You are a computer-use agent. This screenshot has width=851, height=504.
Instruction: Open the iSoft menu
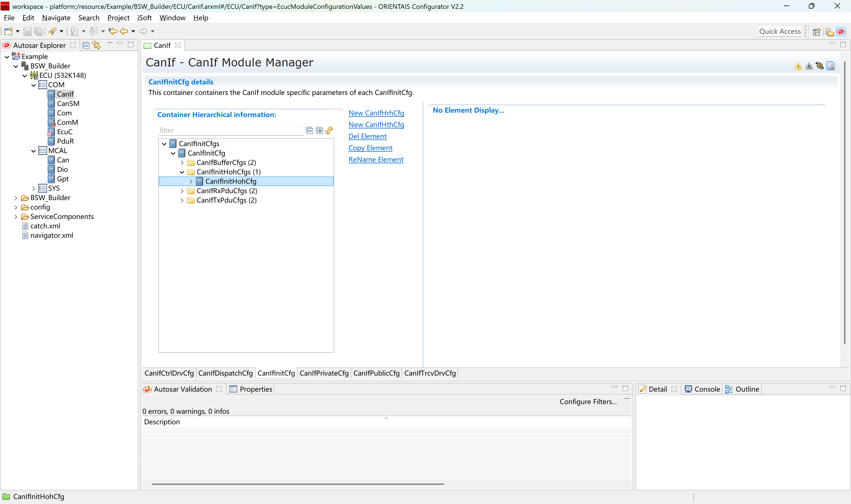(144, 18)
